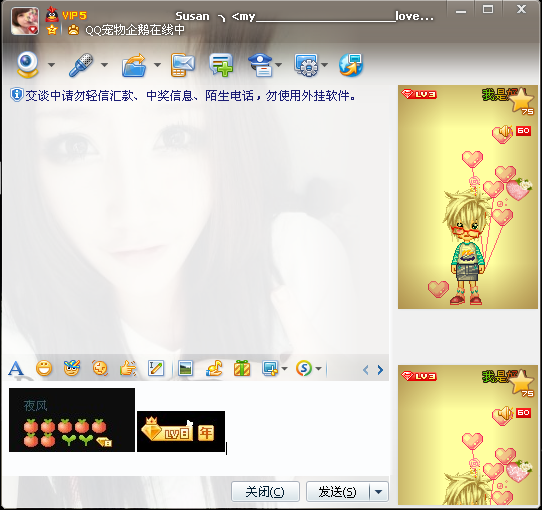Image resolution: width=542 pixels, height=510 pixels.
Task: Open the handwriting input pencil icon
Action: tap(156, 368)
